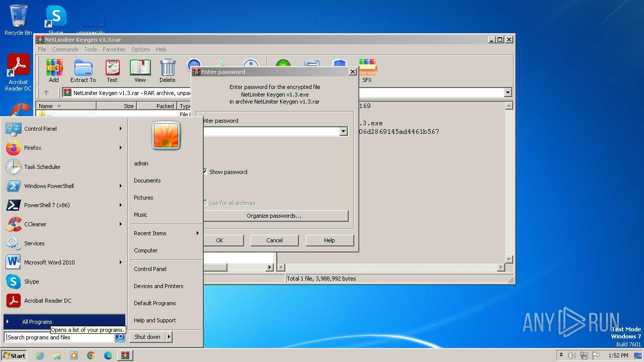This screenshot has width=644, height=362.
Task: Click the Extract To toolbar icon
Action: click(83, 71)
